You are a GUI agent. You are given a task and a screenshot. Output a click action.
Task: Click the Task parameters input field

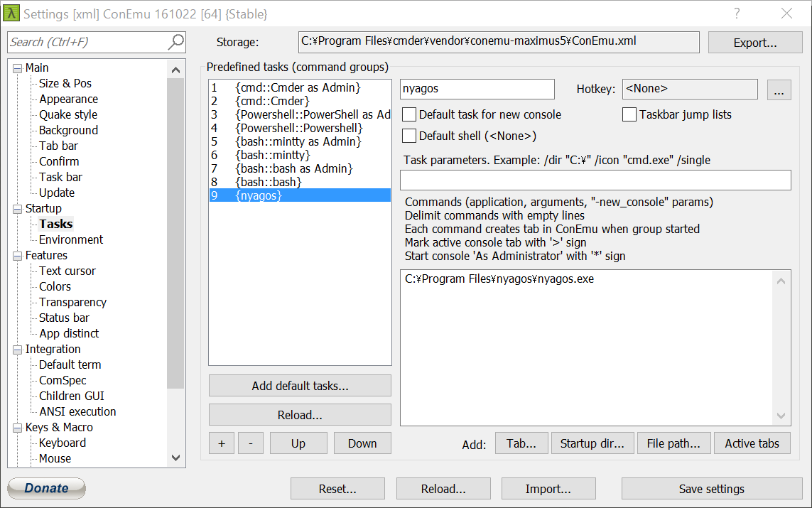[x=595, y=180]
